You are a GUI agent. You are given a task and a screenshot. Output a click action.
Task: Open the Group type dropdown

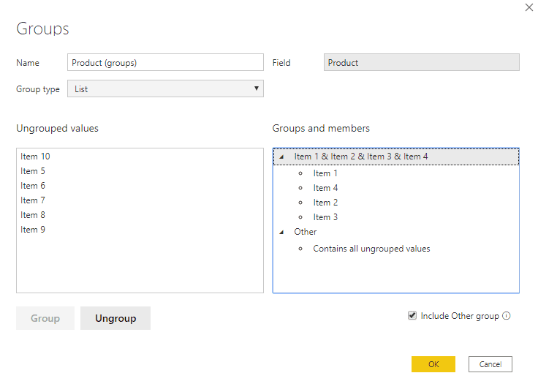(165, 88)
